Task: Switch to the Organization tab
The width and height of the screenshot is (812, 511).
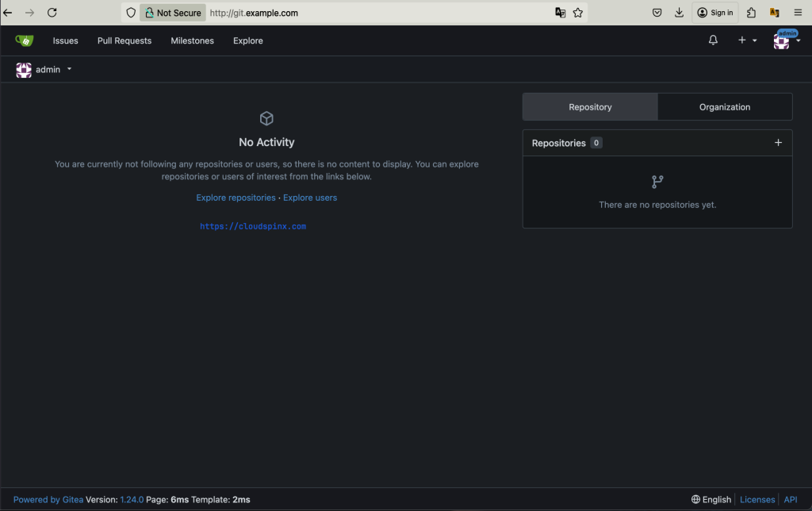Action: pyautogui.click(x=724, y=106)
